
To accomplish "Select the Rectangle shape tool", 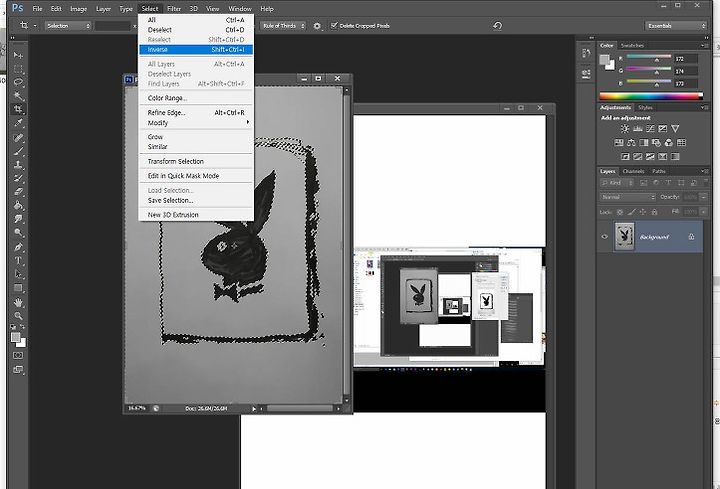I will pos(18,288).
